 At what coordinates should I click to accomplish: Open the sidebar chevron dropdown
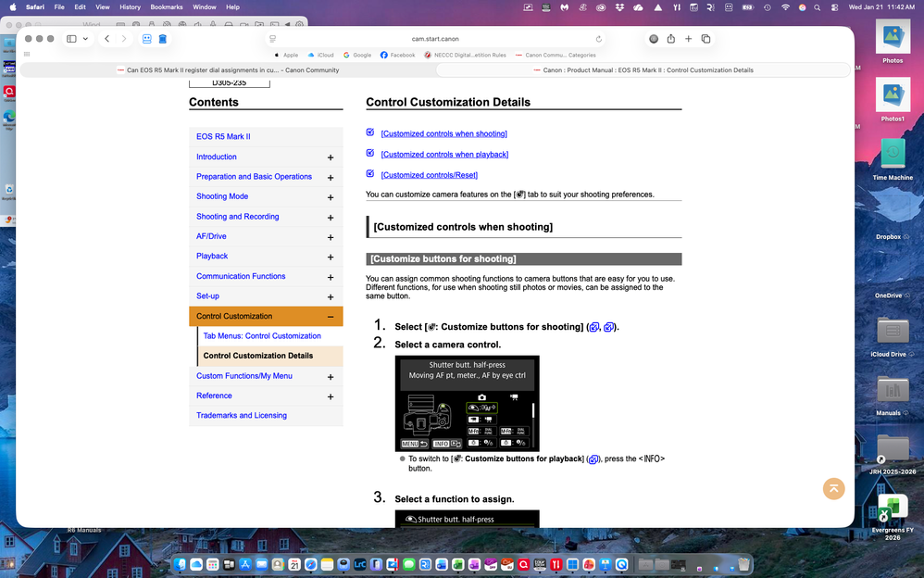click(x=85, y=39)
